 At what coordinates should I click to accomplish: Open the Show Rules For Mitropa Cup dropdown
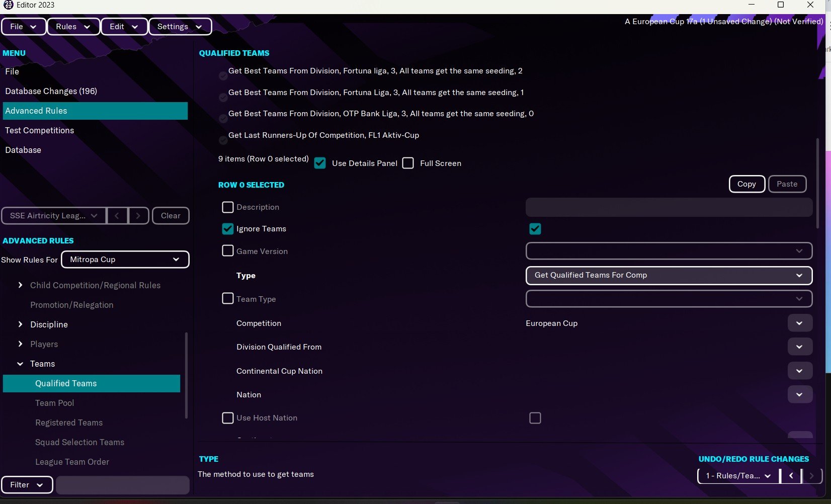(125, 260)
